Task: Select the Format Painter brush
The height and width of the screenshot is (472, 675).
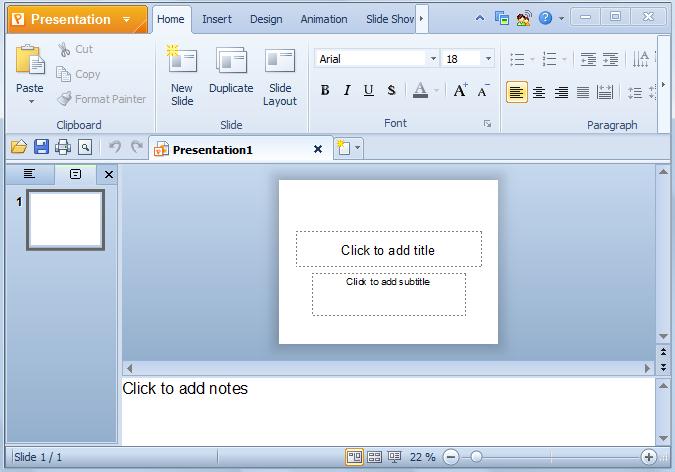Action: [x=64, y=99]
